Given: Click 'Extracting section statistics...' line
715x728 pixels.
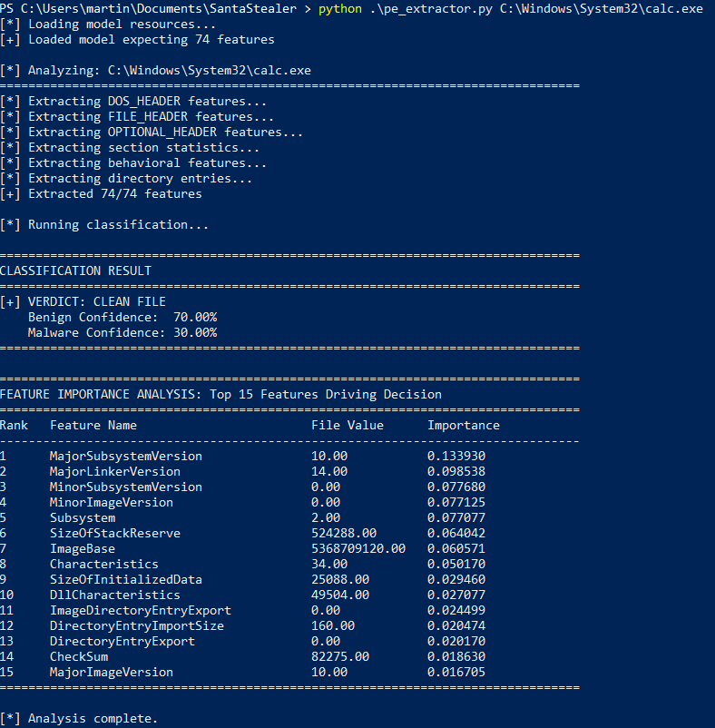Looking at the screenshot, I should coord(144,148).
